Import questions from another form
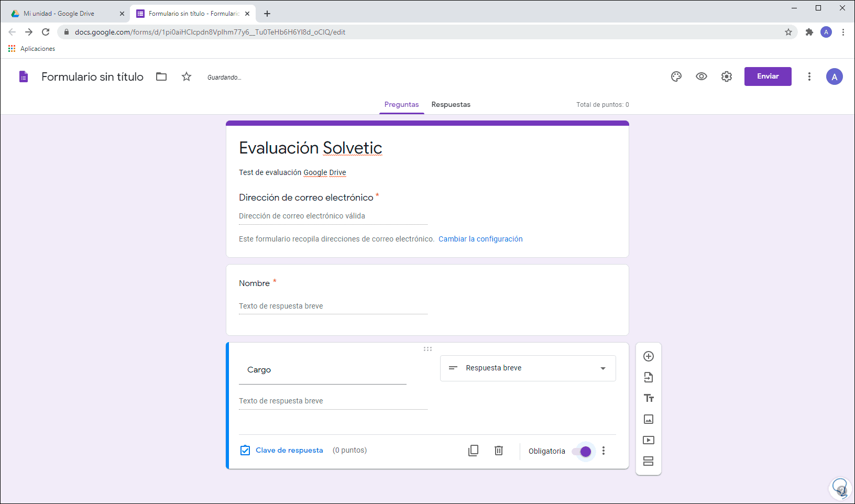 click(649, 377)
